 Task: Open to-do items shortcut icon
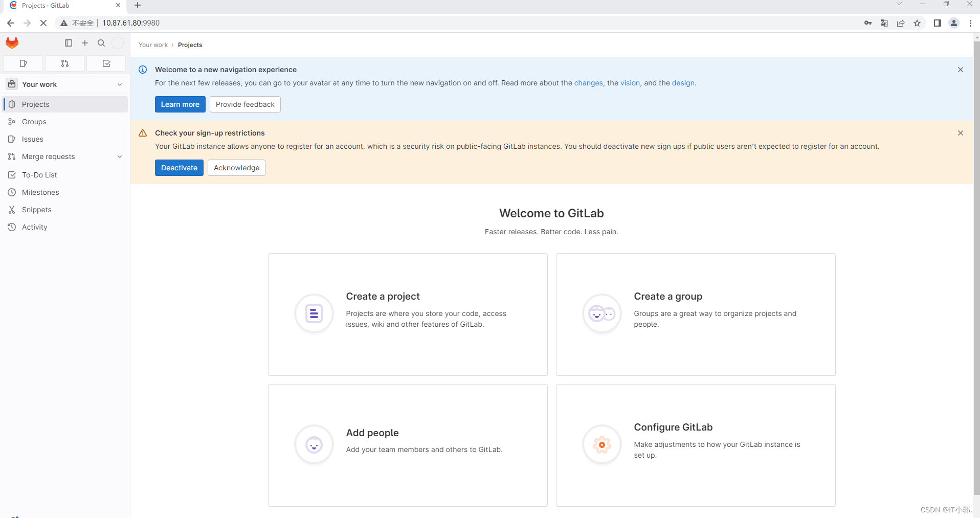[106, 63]
